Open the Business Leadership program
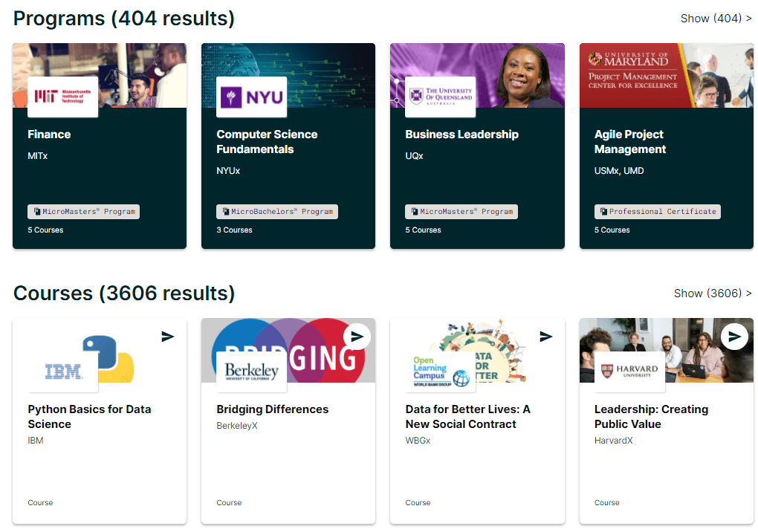Image resolution: width=758 pixels, height=532 pixels. click(461, 134)
